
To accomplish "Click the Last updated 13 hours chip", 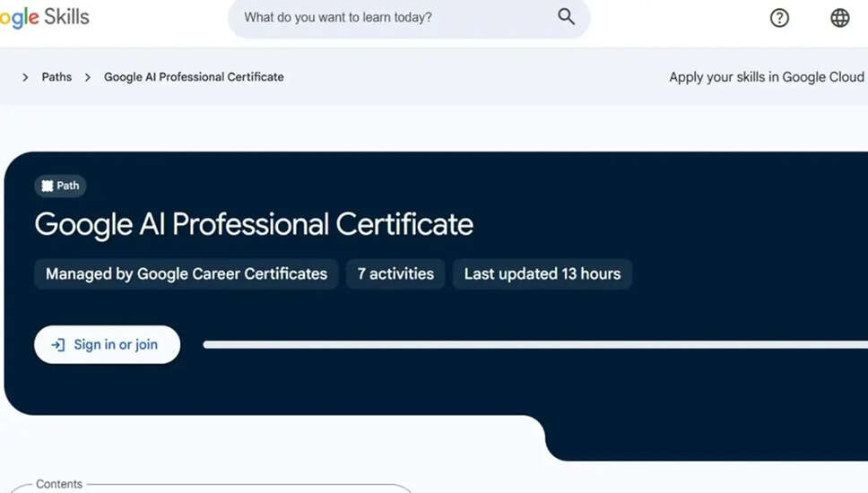I will pyautogui.click(x=542, y=274).
